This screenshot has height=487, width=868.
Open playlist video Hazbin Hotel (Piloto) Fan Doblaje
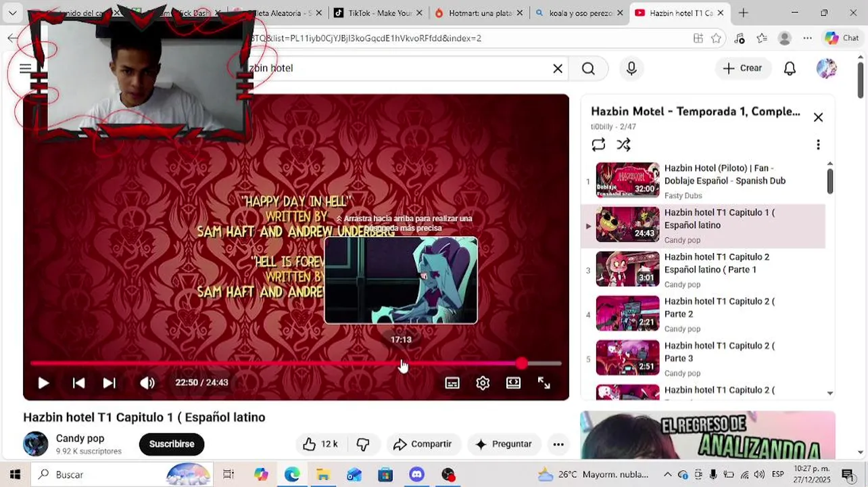coord(704,181)
